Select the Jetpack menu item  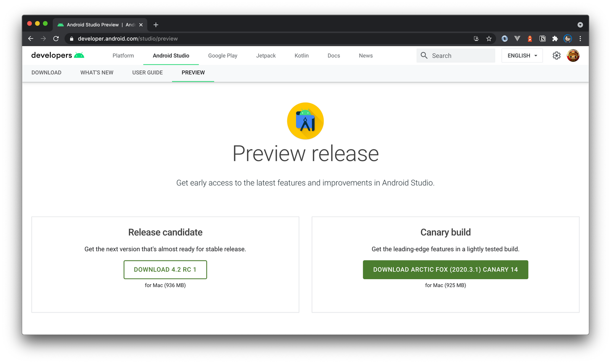(x=266, y=55)
